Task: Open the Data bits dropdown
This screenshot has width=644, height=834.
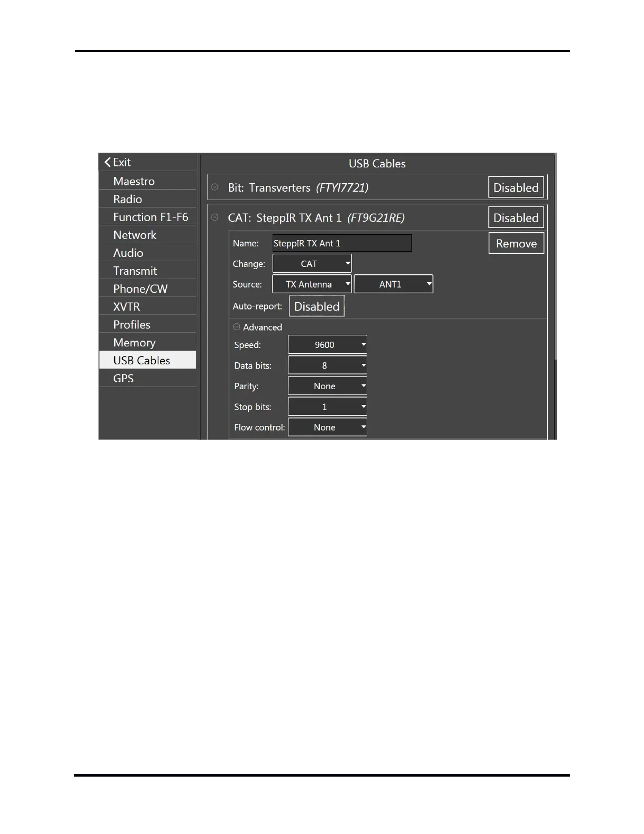Action: pyautogui.click(x=327, y=365)
